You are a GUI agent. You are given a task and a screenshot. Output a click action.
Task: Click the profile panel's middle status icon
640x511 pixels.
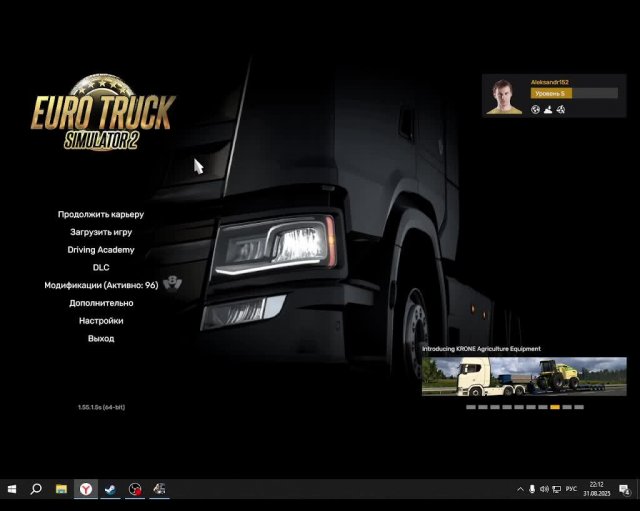548,109
